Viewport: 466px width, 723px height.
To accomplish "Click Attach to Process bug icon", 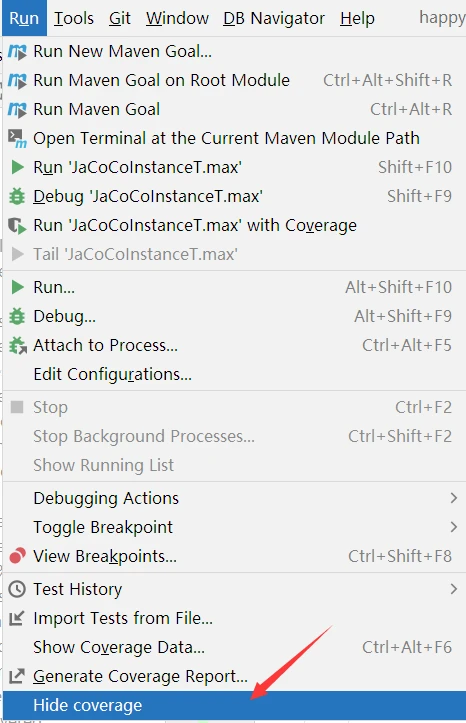I will [x=18, y=345].
